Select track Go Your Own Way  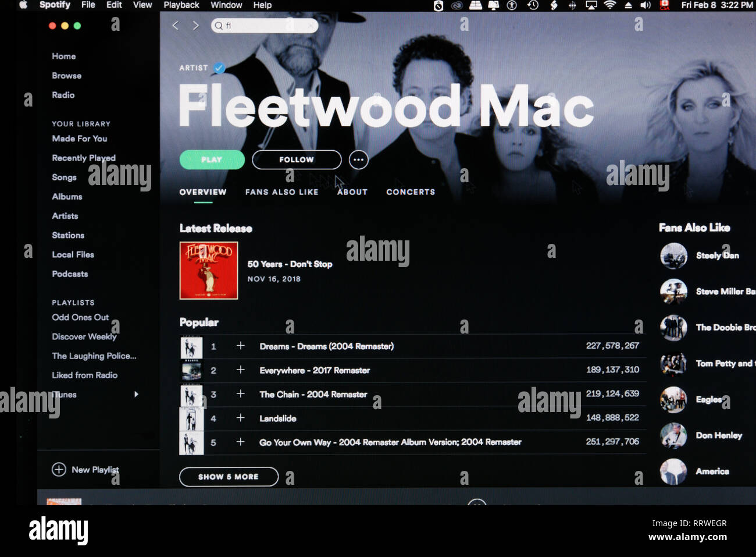390,442
